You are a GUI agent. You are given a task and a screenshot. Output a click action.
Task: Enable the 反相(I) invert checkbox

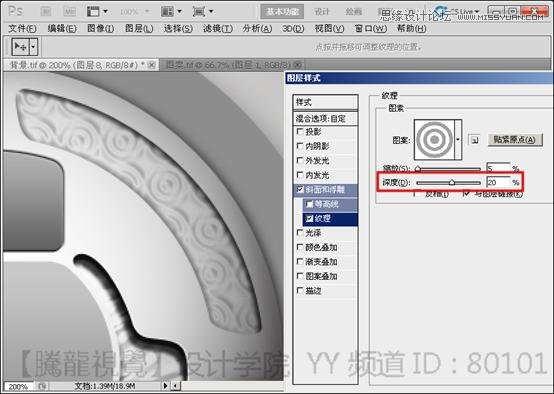coord(417,194)
